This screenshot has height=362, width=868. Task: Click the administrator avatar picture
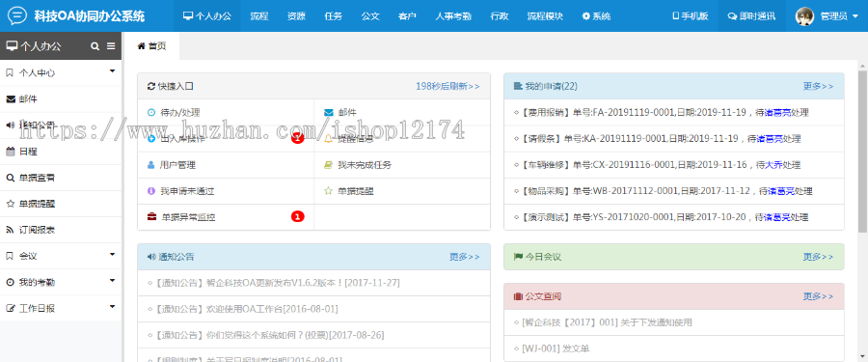(804, 16)
